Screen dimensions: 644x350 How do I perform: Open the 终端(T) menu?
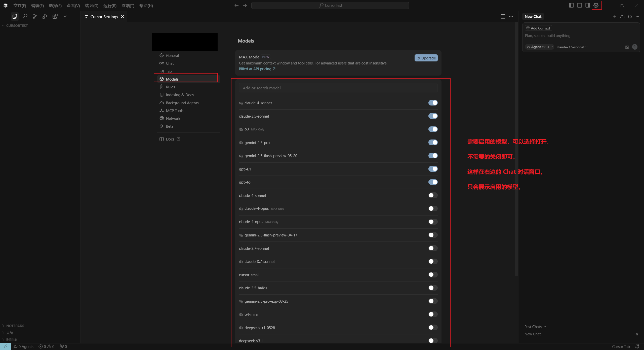click(x=128, y=6)
